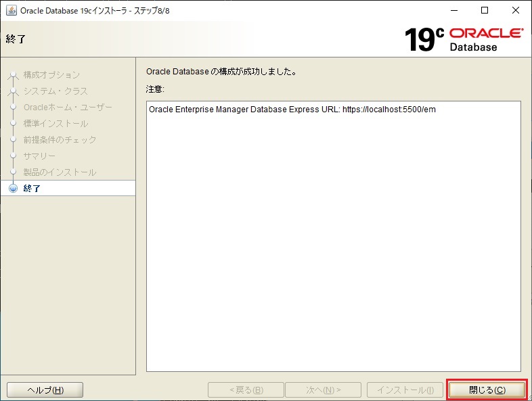Image resolution: width=532 pixels, height=401 pixels.
Task: Click the 戻る(B) back button
Action: point(246,390)
